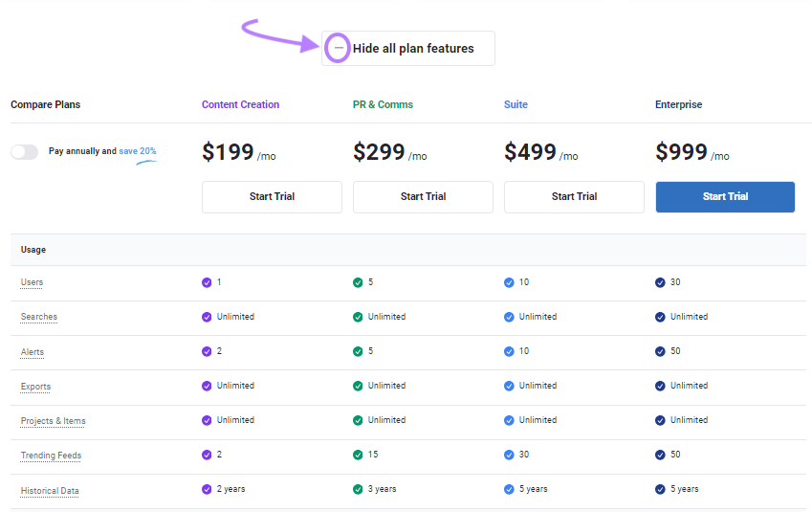The image size is (812, 512).
Task: Click the $299 /mo price
Action: click(390, 152)
